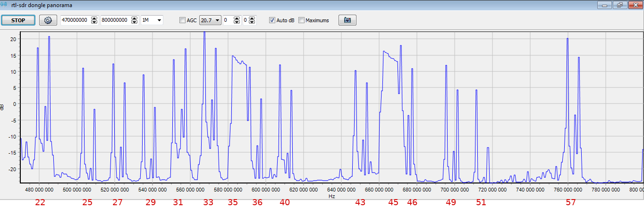The height and width of the screenshot is (209, 644).
Task: Increase start frequency with up arrow
Action: 94,18
